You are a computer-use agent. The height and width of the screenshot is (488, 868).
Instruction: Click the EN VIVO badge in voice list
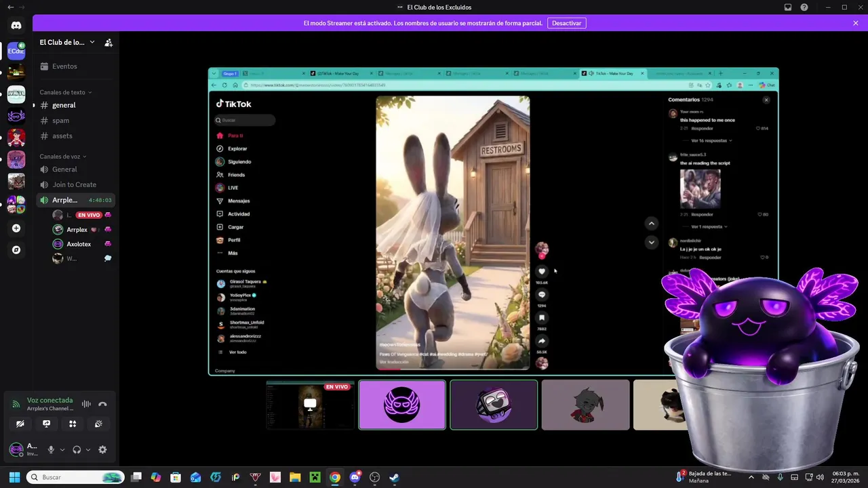pyautogui.click(x=89, y=215)
